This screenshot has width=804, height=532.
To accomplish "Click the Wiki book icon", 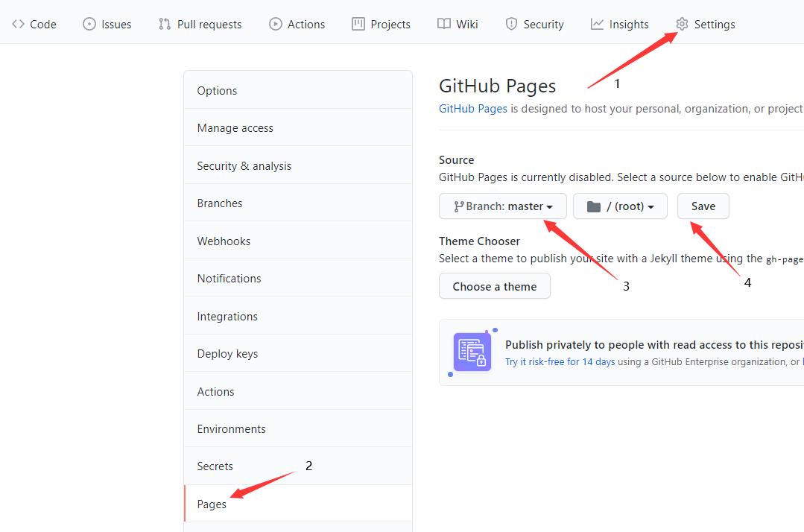I will coord(443,24).
